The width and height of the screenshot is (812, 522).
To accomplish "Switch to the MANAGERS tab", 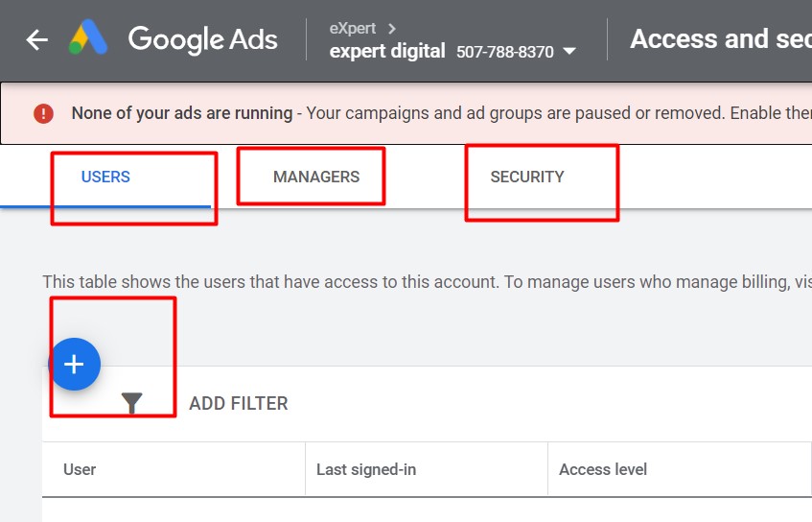I will (316, 177).
